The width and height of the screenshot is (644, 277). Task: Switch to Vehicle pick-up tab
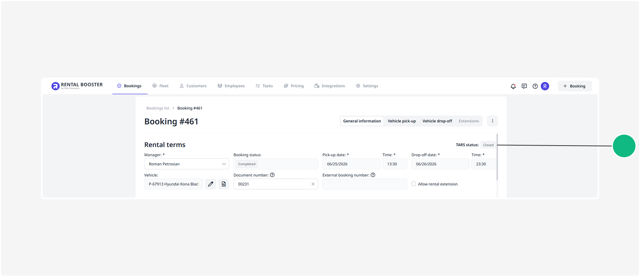pos(402,121)
